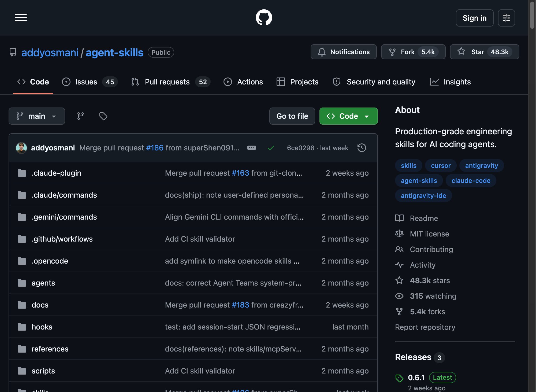View the passing checks green checkmark

pos(271,148)
